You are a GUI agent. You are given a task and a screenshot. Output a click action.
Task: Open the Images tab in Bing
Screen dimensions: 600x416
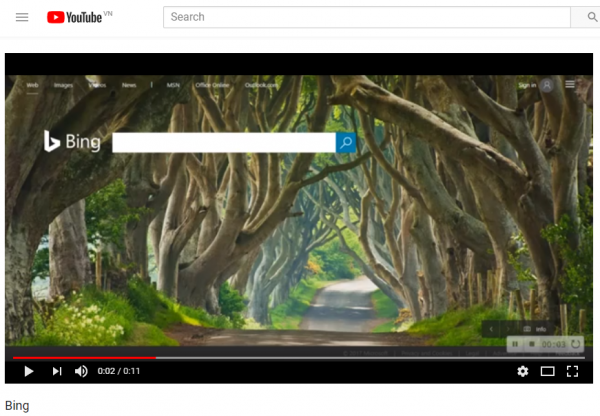(x=64, y=85)
